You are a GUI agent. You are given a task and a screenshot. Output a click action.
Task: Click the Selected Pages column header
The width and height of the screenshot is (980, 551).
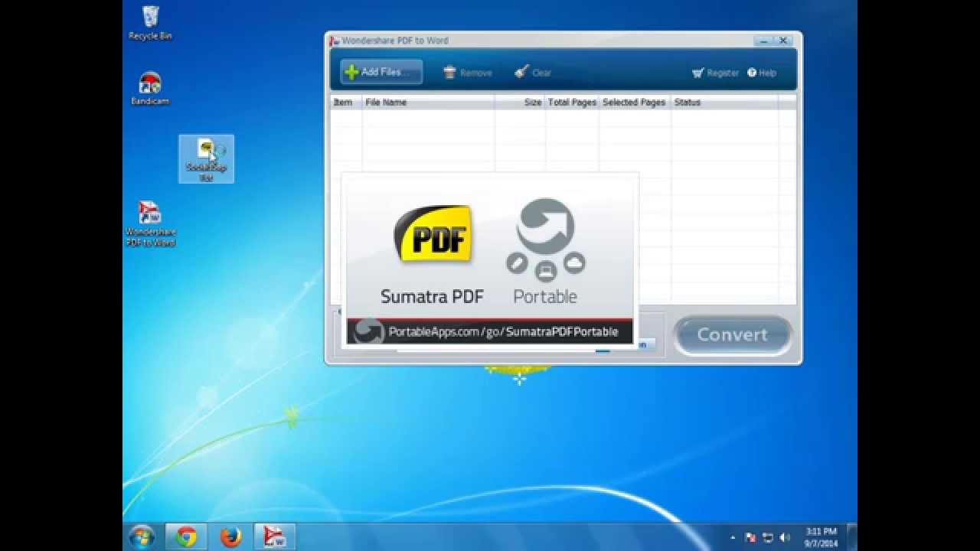635,102
